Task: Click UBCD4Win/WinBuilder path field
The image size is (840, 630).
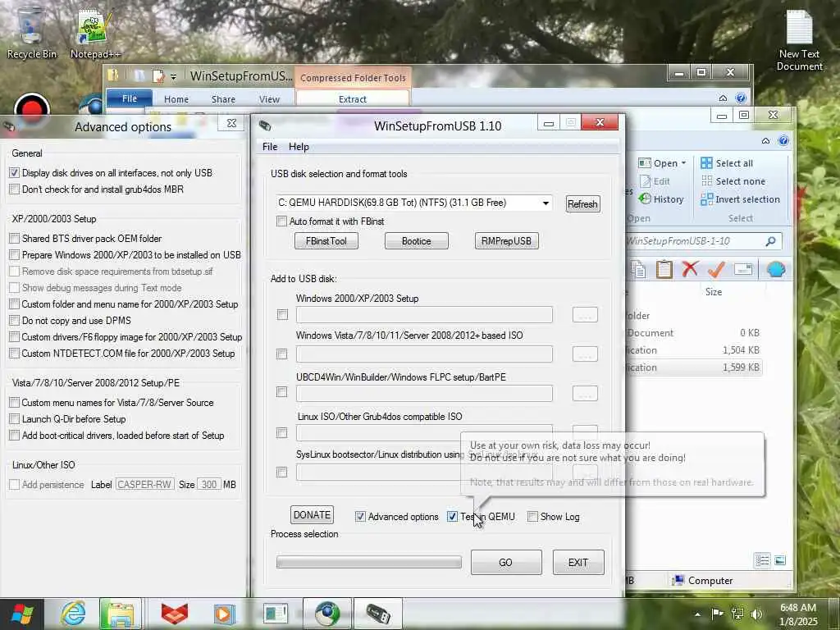Action: click(x=424, y=393)
